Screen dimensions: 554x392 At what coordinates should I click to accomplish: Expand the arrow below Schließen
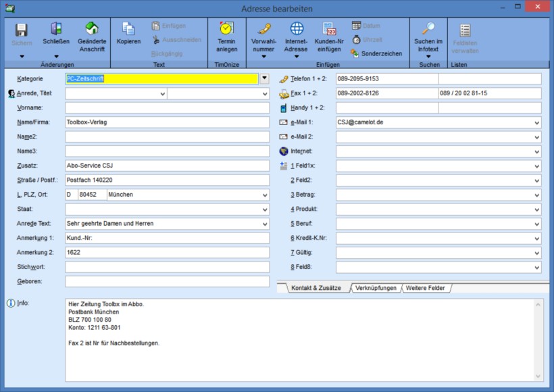point(56,56)
